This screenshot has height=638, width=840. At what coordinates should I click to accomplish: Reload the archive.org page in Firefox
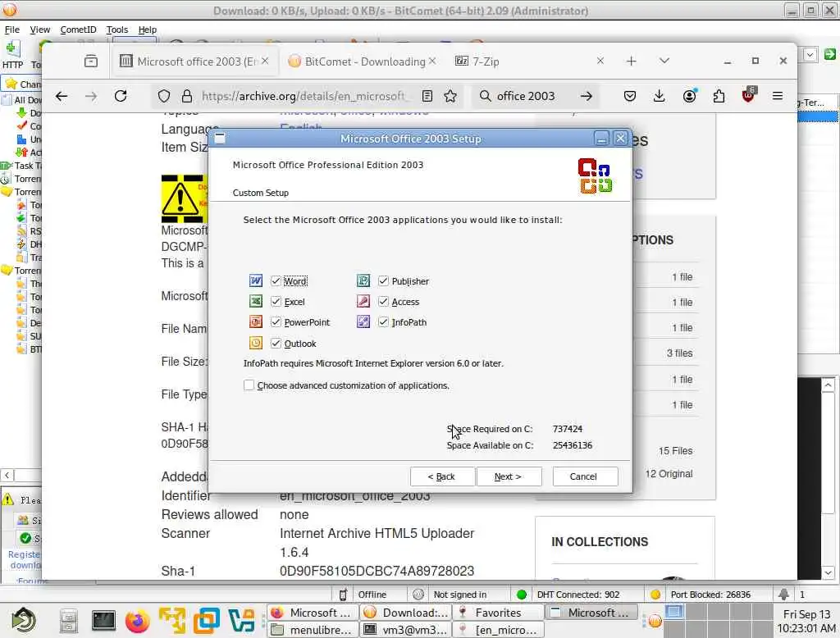click(x=121, y=96)
